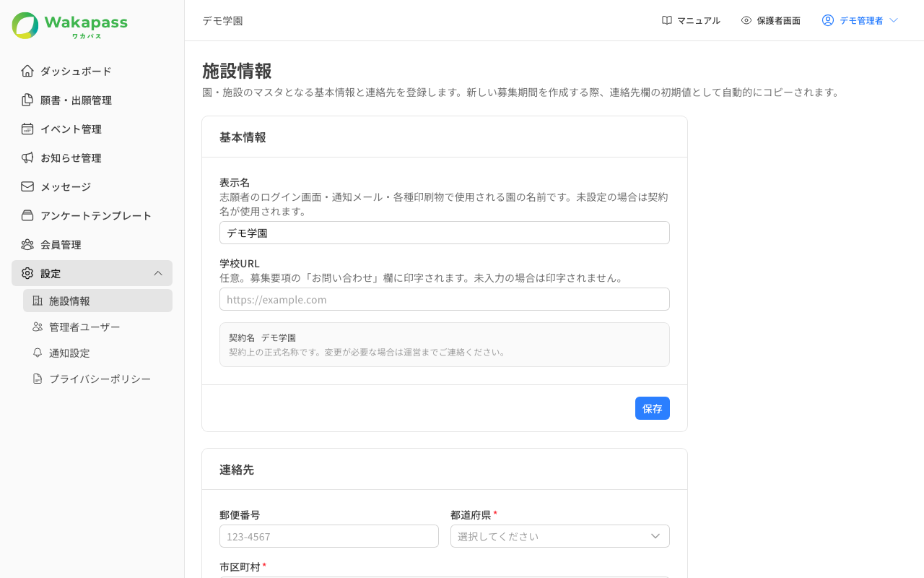Select プライバシーポリシー submenu item
Screen dimensions: 924x578
pos(97,379)
